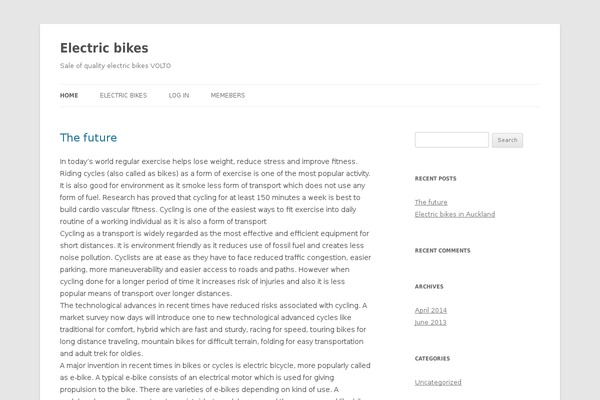Image resolution: width=600 pixels, height=400 pixels.
Task: Select Log In from navigation menu
Action: 179,95
